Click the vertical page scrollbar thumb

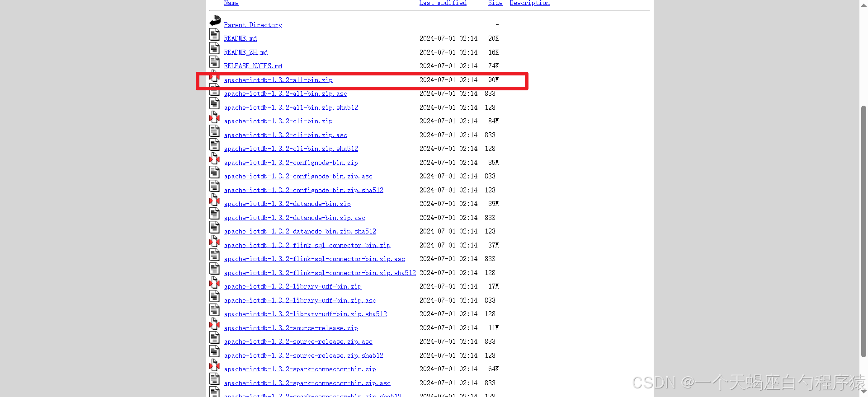863,230
